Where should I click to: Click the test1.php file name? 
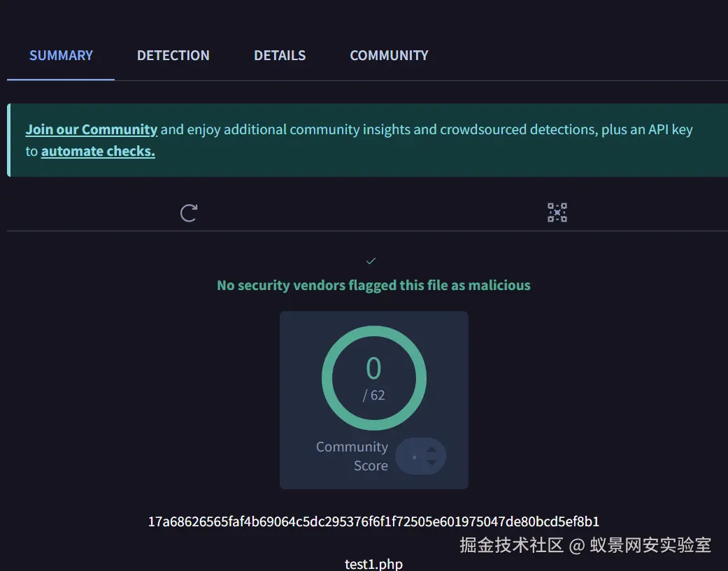[x=373, y=564]
